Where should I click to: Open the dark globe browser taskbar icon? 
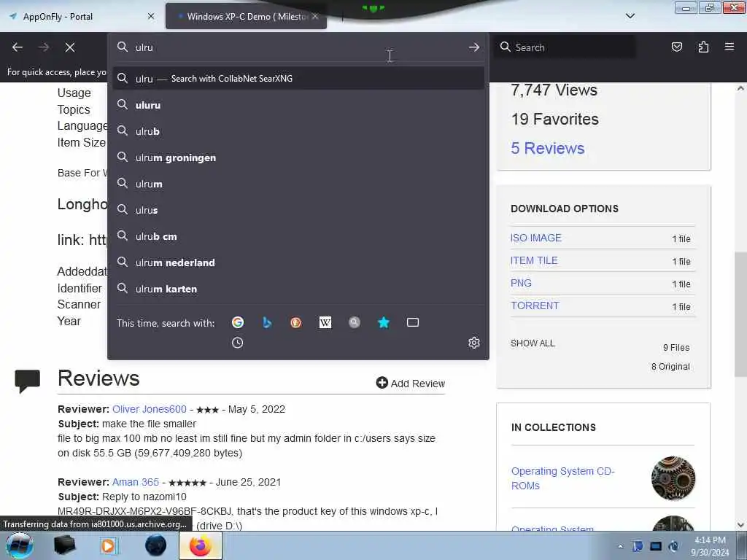point(156,545)
